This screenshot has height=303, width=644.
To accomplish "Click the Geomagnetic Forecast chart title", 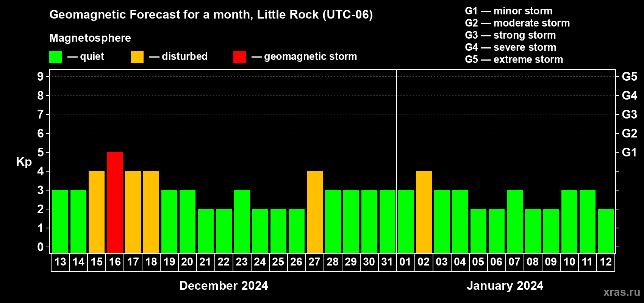I will pos(211,15).
